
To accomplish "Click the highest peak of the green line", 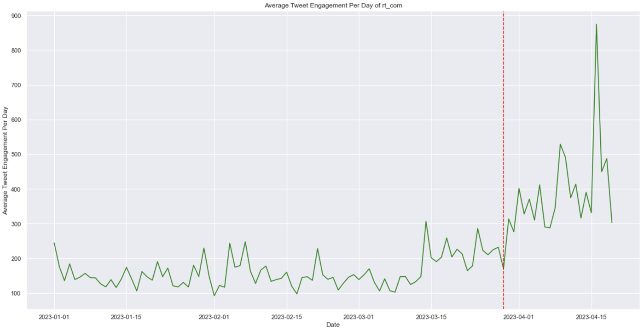I will click(596, 24).
